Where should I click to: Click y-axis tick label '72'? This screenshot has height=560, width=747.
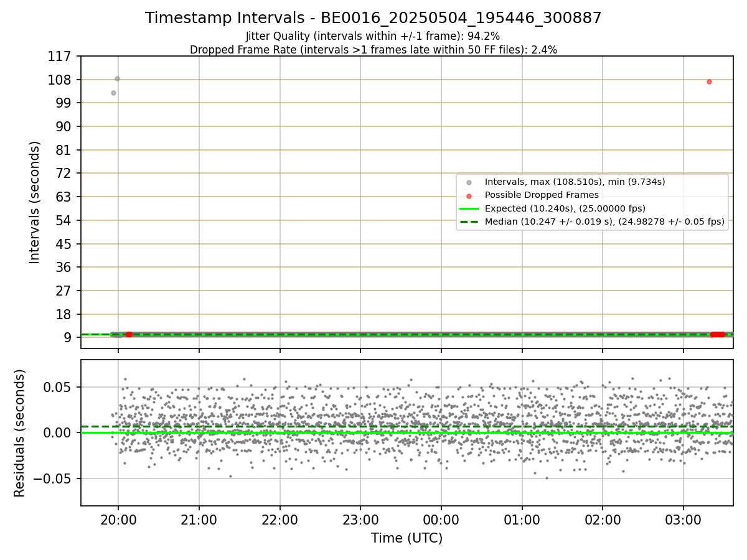[x=65, y=173]
